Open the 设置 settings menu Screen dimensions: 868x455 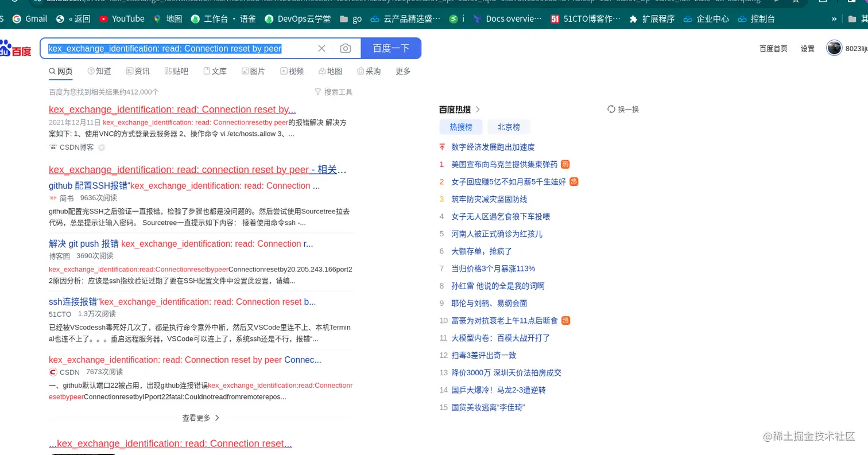click(x=808, y=49)
